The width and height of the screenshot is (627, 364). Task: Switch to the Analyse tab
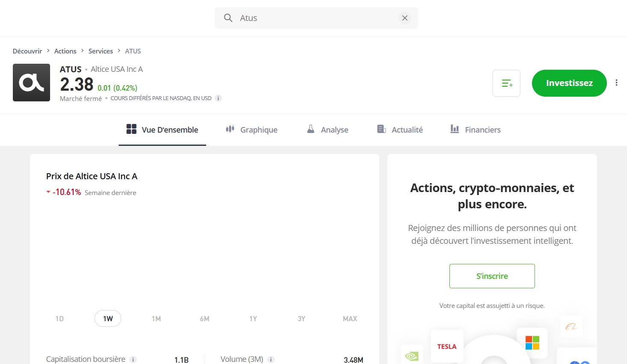[328, 130]
